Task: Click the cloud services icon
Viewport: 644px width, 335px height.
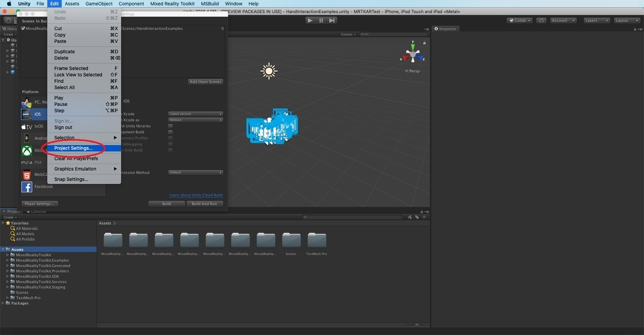Action: pyautogui.click(x=541, y=20)
